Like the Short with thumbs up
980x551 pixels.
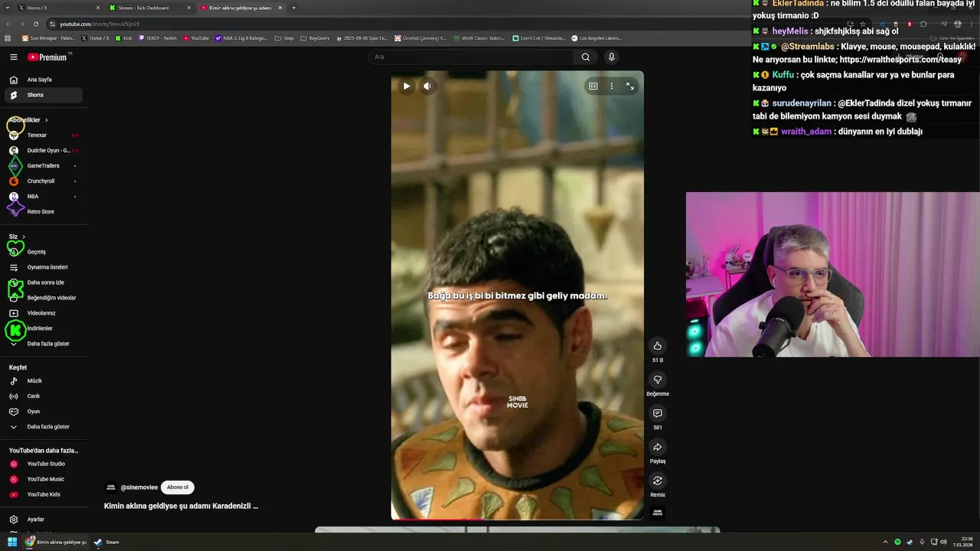(x=657, y=346)
